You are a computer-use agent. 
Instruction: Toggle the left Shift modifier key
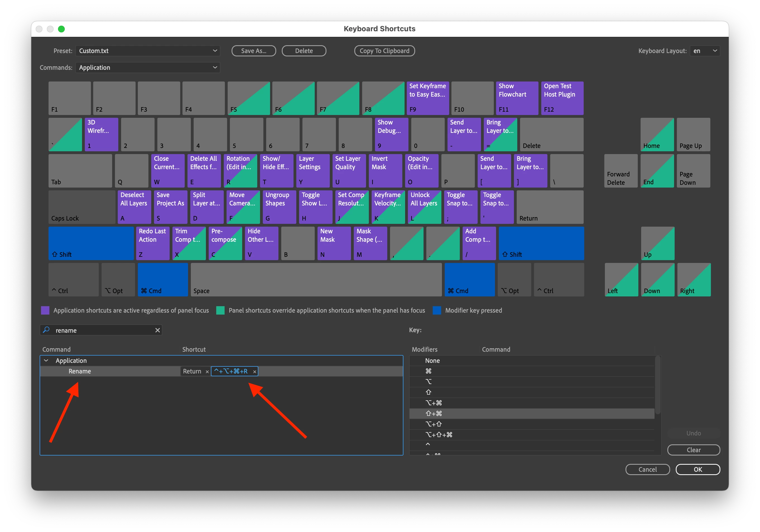point(91,243)
